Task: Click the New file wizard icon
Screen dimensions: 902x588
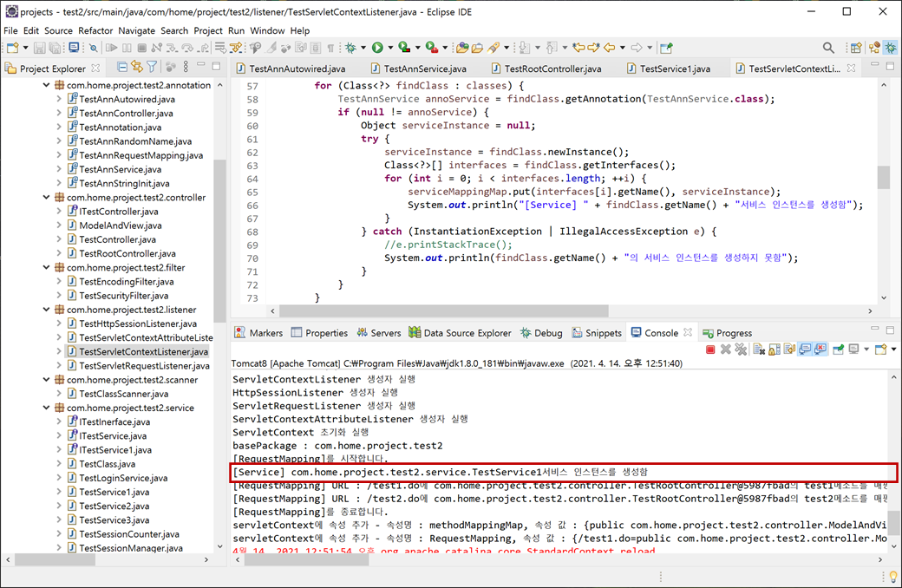Action: click(x=13, y=48)
